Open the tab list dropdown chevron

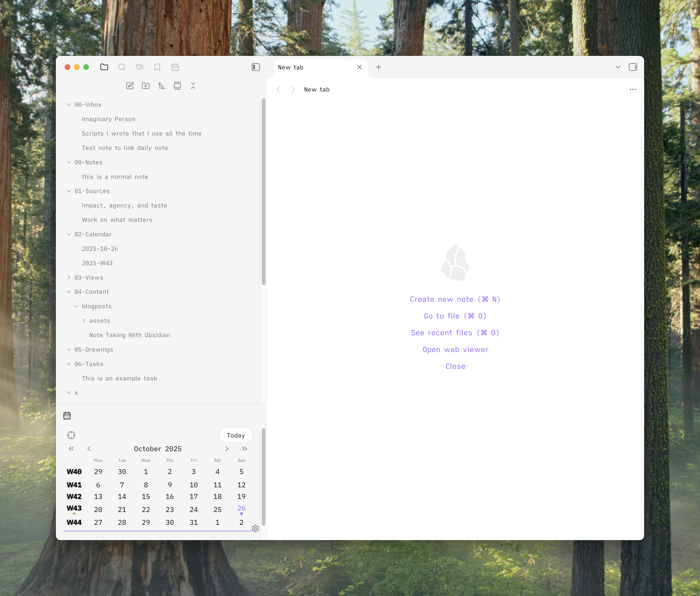click(618, 67)
